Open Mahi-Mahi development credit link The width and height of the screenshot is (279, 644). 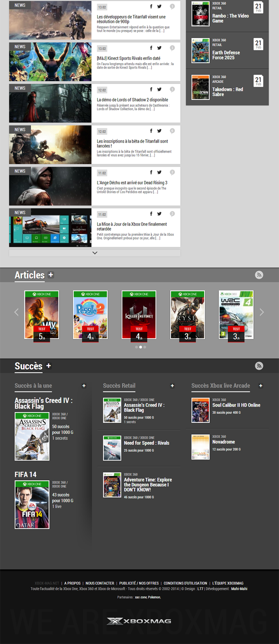click(x=239, y=589)
